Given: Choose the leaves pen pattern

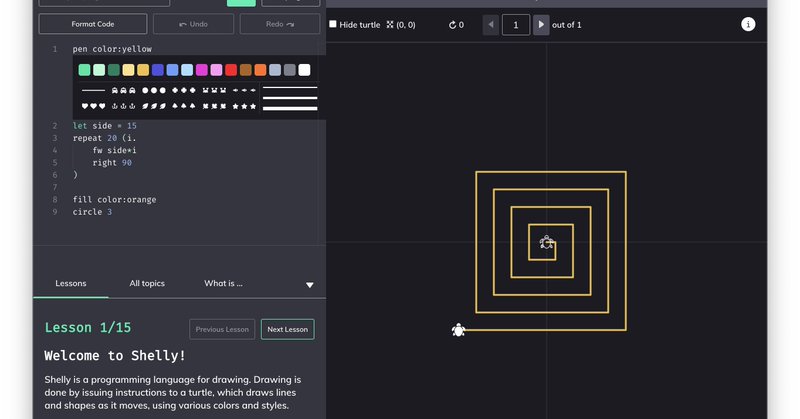Looking at the screenshot, I should pyautogui.click(x=154, y=106).
